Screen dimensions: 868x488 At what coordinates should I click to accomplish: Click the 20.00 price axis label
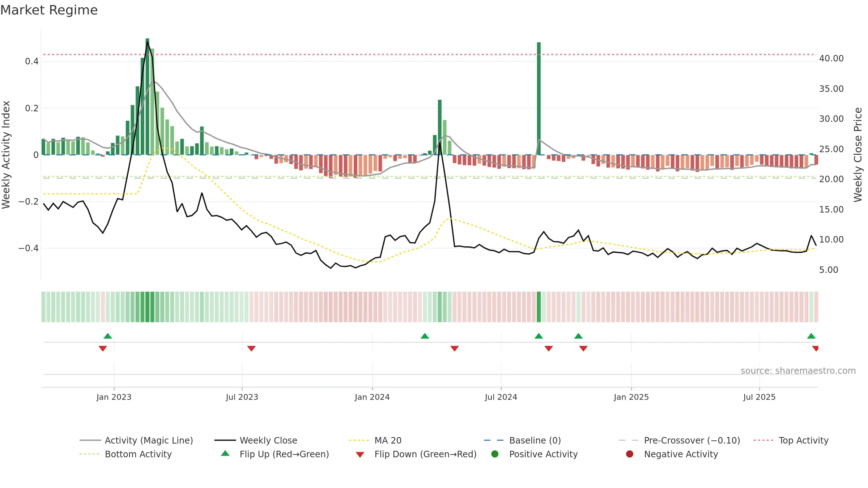[831, 179]
